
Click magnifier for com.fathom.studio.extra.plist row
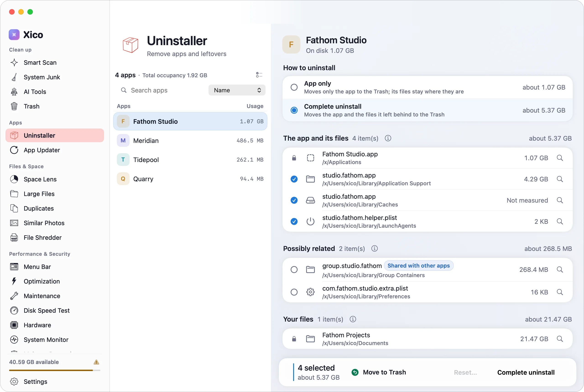560,292
